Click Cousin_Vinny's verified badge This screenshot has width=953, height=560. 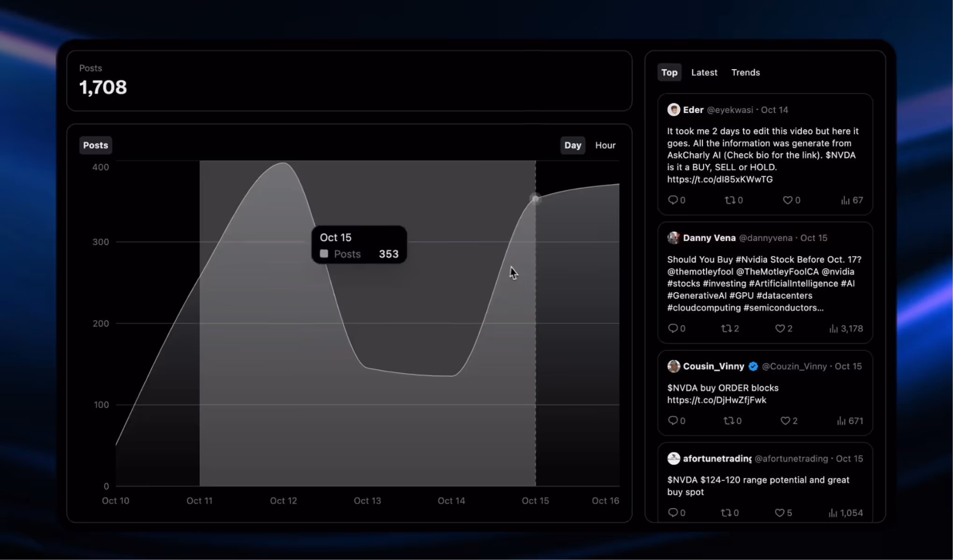click(753, 366)
